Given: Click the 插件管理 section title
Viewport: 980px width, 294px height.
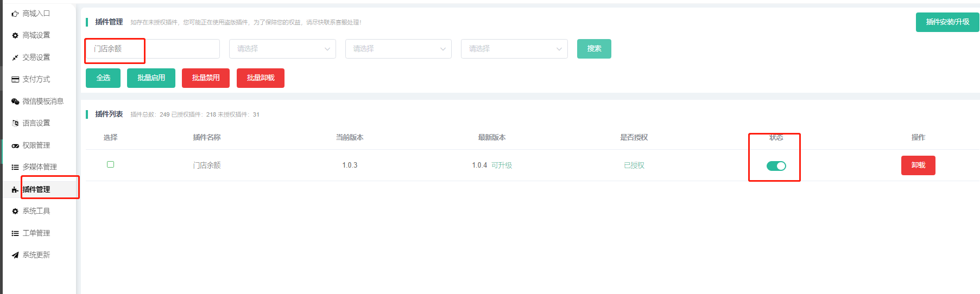Looking at the screenshot, I should coord(109,22).
